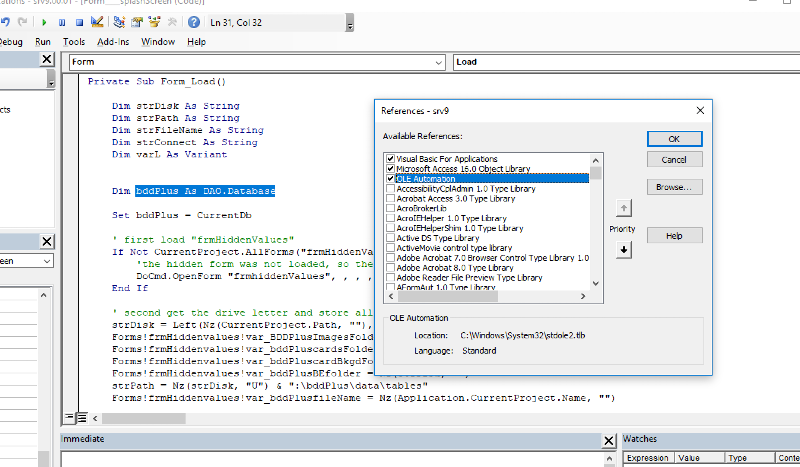Click the greyed Toolbox icon
The width and height of the screenshot is (800, 467).
172,22
